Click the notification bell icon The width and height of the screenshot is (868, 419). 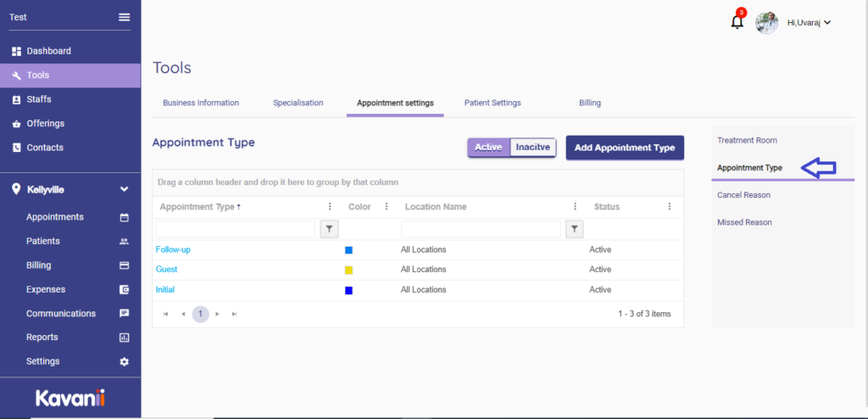(x=737, y=23)
